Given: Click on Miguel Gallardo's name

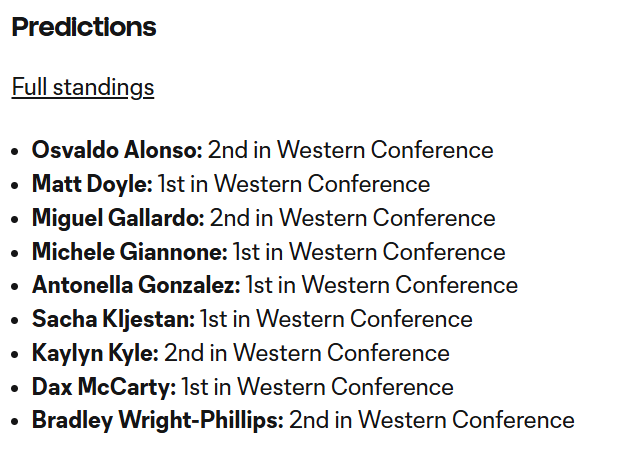Looking at the screenshot, I should [x=118, y=218].
